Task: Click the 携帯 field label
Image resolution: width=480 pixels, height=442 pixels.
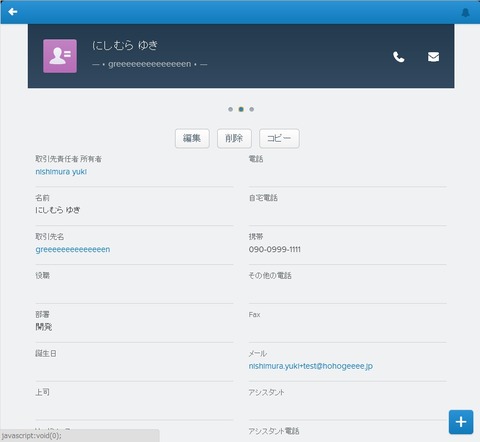Action: (x=256, y=237)
